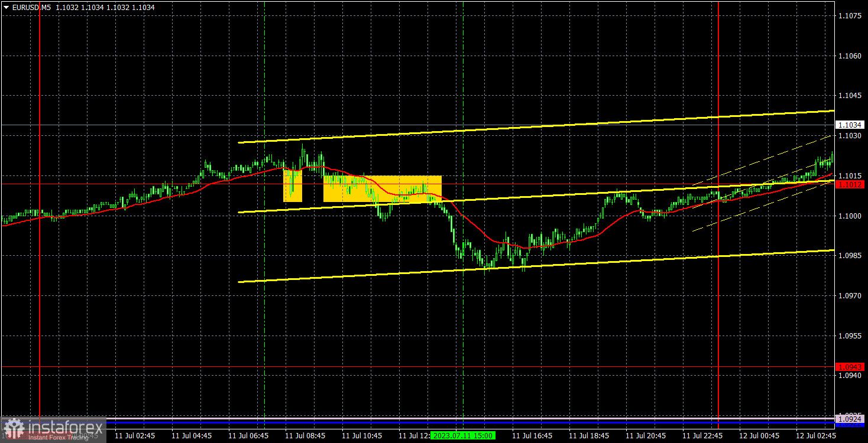Image resolution: width=868 pixels, height=443 pixels.
Task: Click the price label 1.0924 on axis
Action: [850, 419]
